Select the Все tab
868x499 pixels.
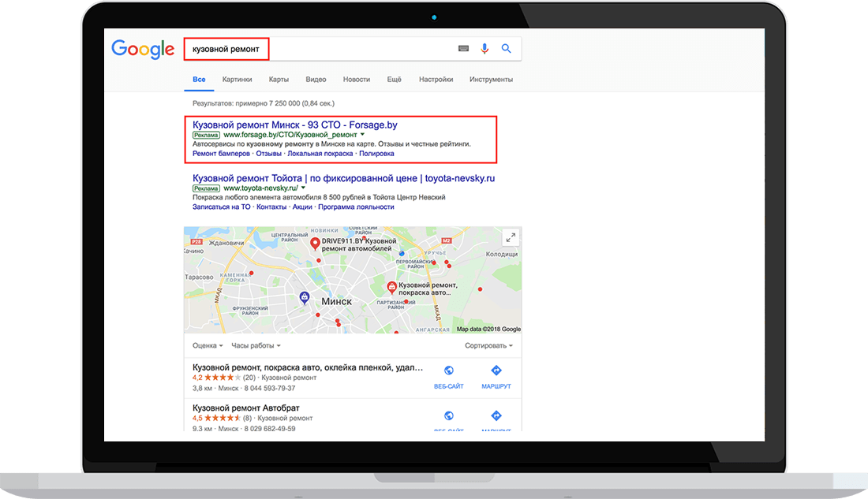click(x=199, y=80)
